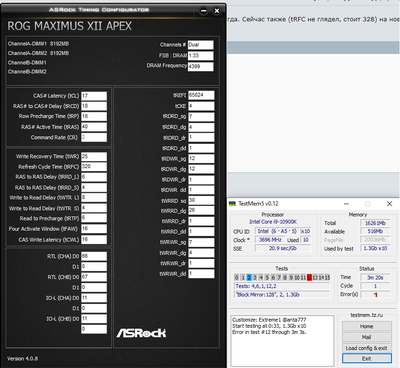Click Load config & exit button
The image size is (400, 368).
pyautogui.click(x=367, y=348)
